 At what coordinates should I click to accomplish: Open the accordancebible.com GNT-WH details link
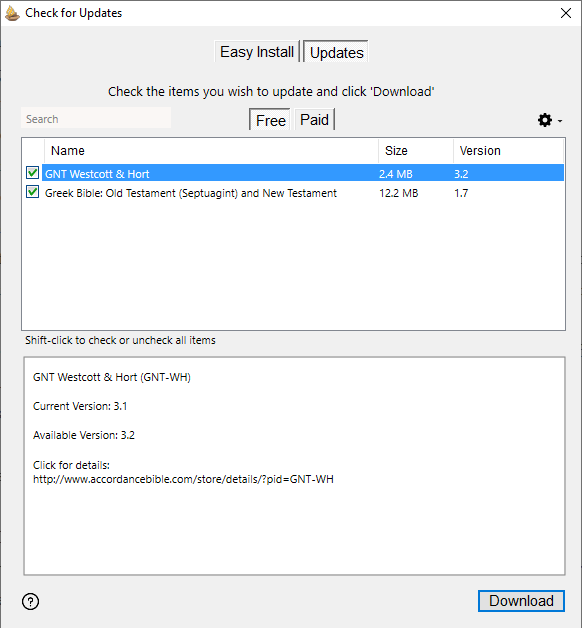[183, 479]
